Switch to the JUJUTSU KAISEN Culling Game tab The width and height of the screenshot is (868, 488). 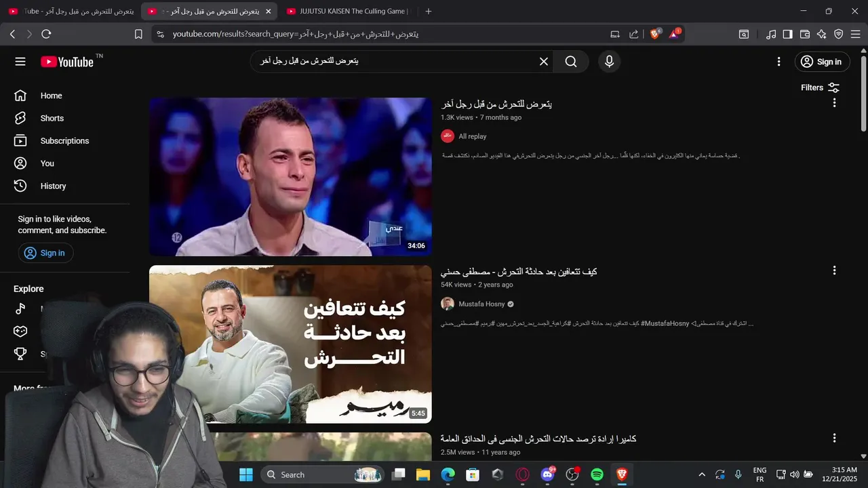(348, 12)
